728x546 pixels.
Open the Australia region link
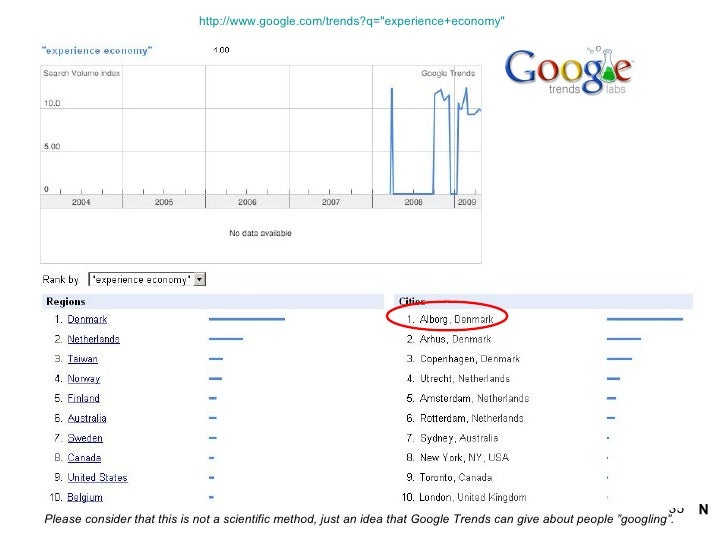pos(87,418)
